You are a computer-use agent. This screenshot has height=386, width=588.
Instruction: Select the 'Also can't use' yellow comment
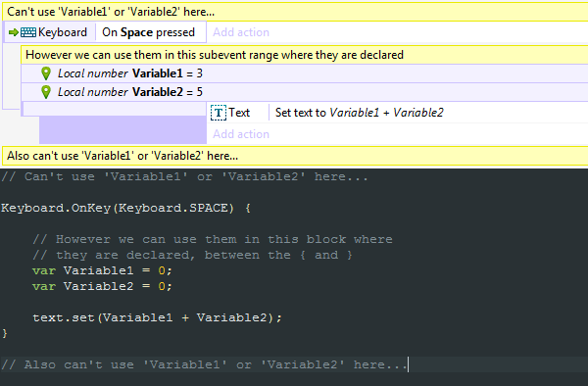(x=295, y=156)
